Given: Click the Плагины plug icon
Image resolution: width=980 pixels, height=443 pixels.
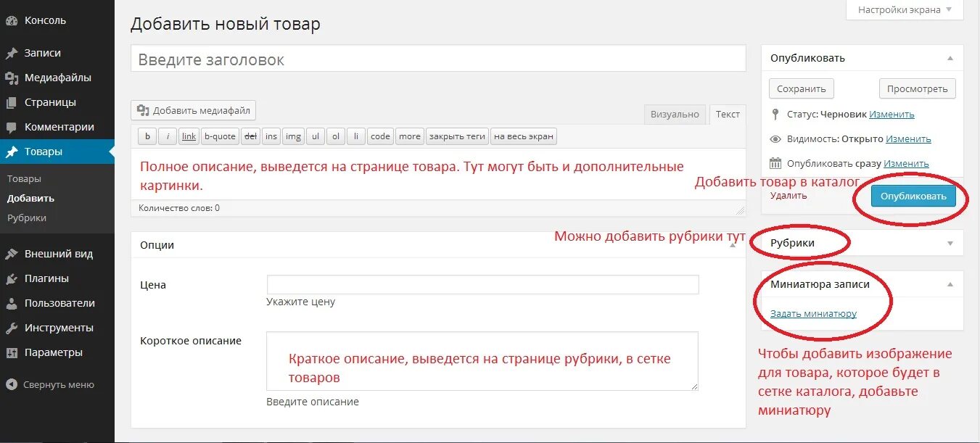Looking at the screenshot, I should 12,279.
